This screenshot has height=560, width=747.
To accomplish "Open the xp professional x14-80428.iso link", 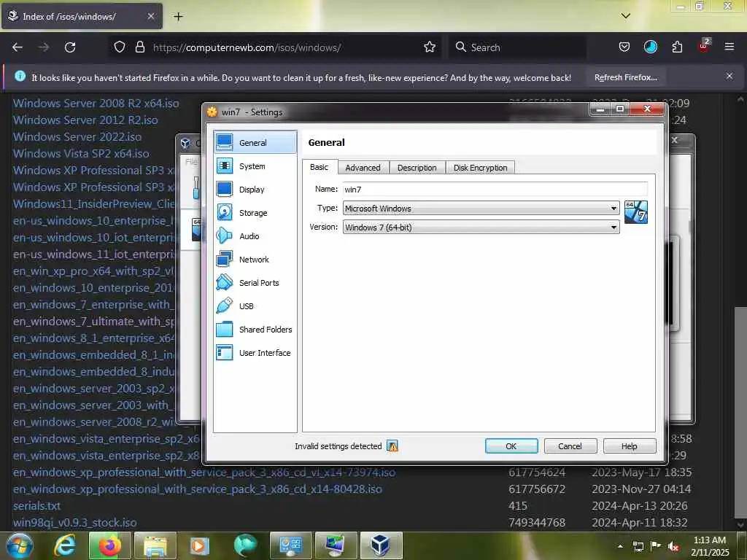I will click(x=197, y=489).
